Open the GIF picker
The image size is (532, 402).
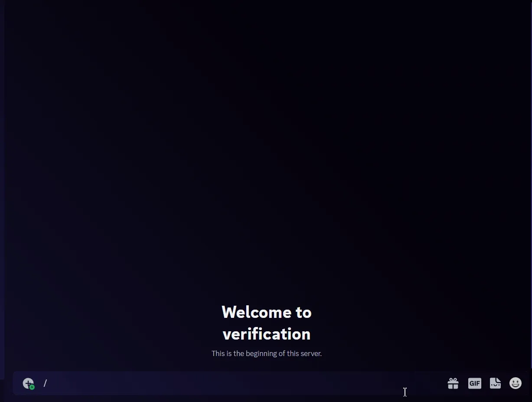click(x=475, y=383)
